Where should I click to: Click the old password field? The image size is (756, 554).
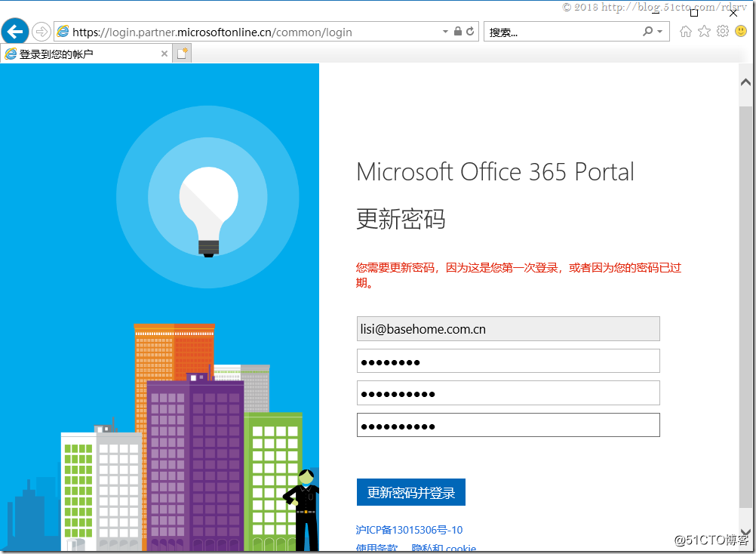point(509,361)
